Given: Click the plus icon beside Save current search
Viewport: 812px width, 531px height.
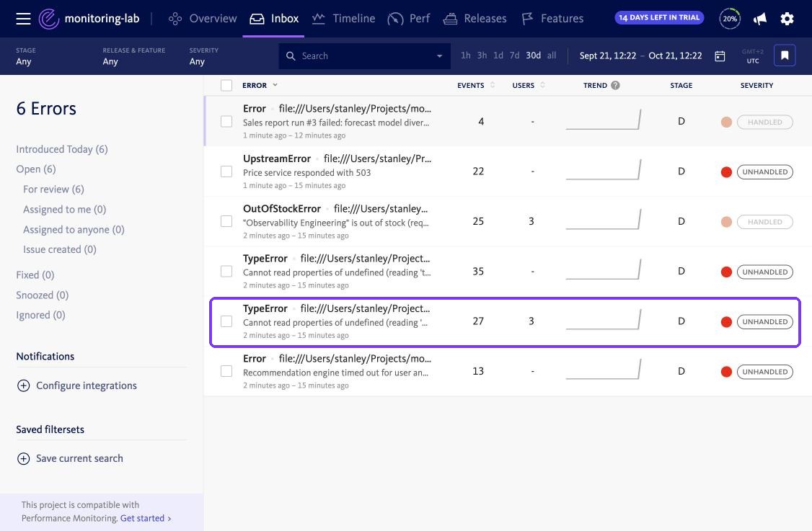Looking at the screenshot, I should (23, 458).
